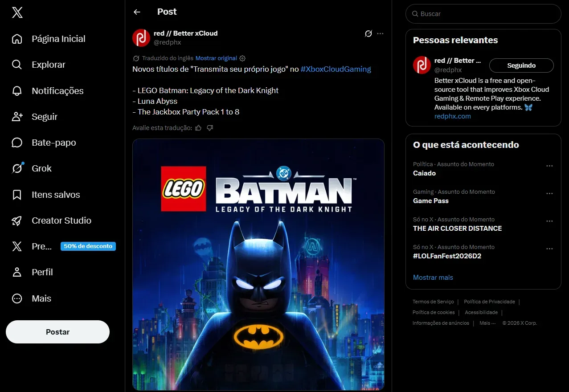Select Explorar menu label
This screenshot has width=569, height=392.
[x=49, y=65]
